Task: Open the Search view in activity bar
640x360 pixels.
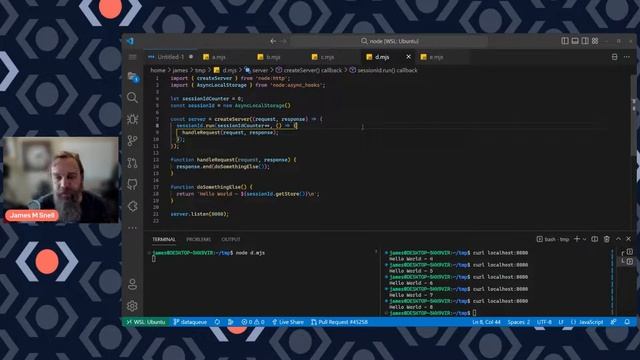Action: coord(132,98)
